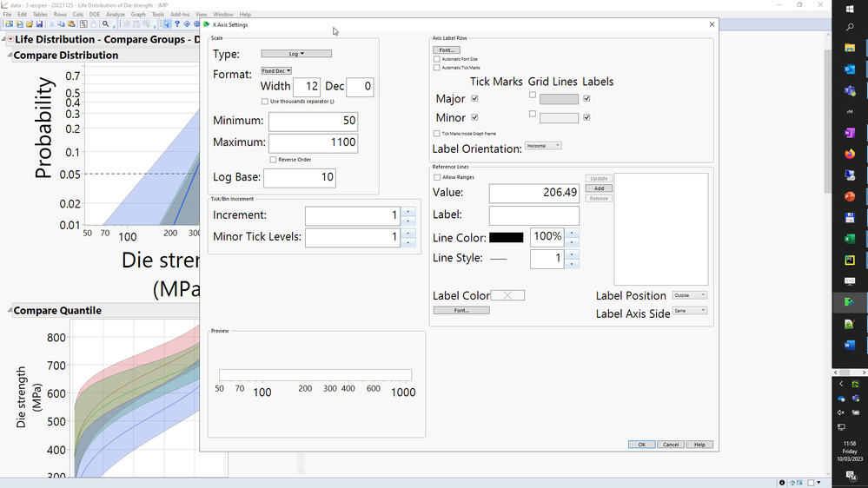Open the Analyze menu
The image size is (868, 488).
(115, 15)
